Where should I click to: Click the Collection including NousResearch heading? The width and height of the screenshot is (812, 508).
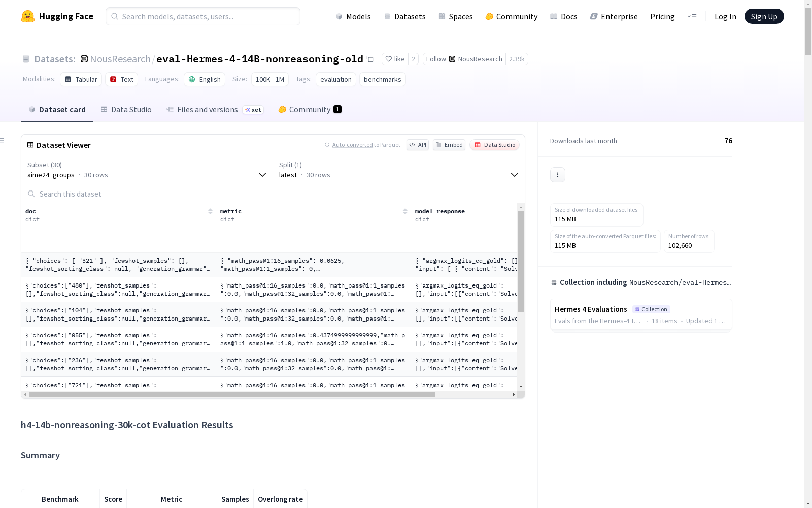(641, 282)
